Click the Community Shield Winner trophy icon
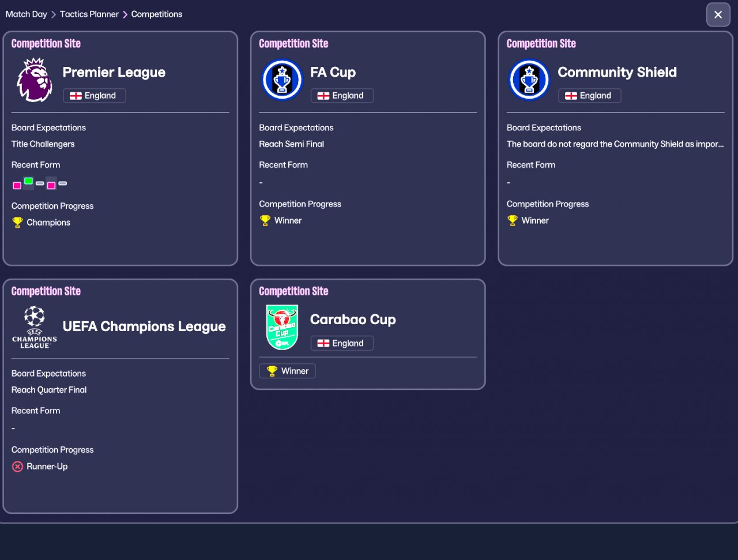The width and height of the screenshot is (738, 560). (x=513, y=220)
